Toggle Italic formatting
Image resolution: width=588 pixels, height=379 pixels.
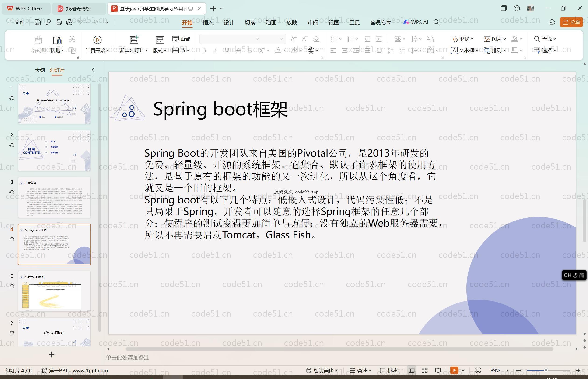(215, 50)
